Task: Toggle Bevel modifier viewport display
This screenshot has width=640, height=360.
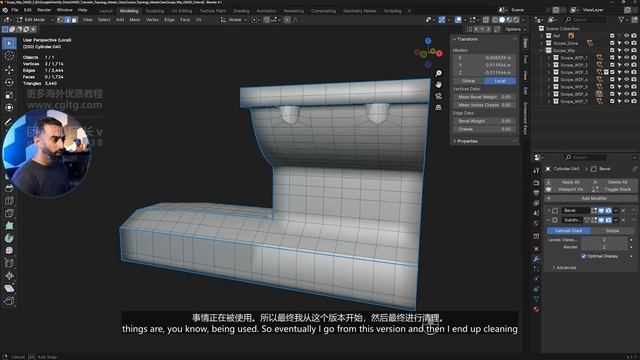Action: click(x=601, y=211)
